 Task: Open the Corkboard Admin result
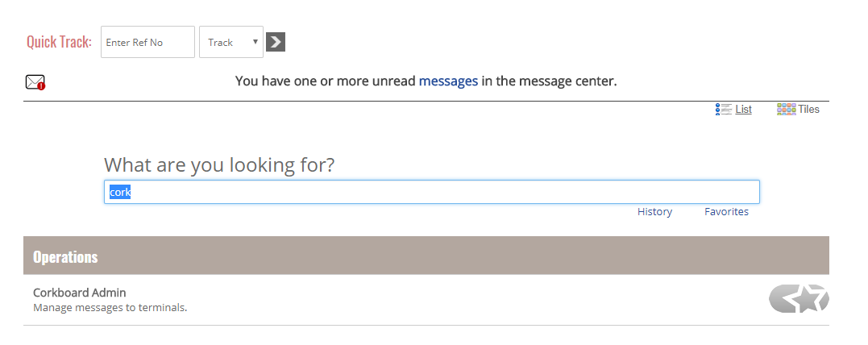click(80, 293)
